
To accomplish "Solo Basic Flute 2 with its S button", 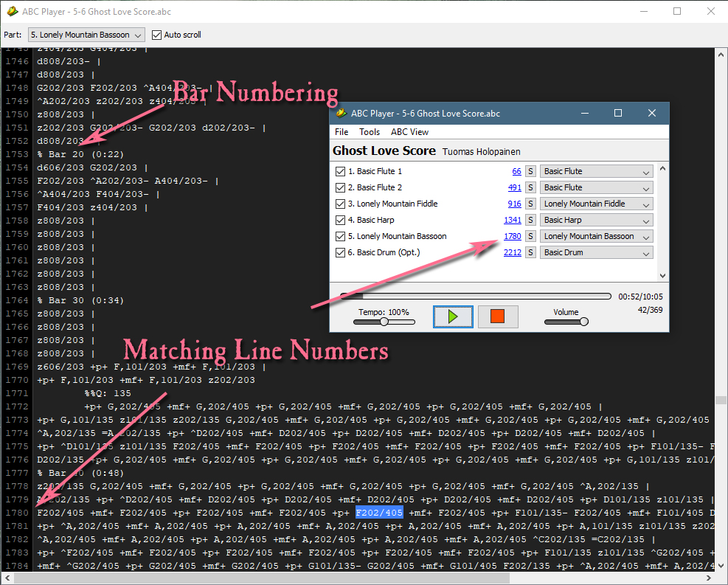I will (x=530, y=187).
